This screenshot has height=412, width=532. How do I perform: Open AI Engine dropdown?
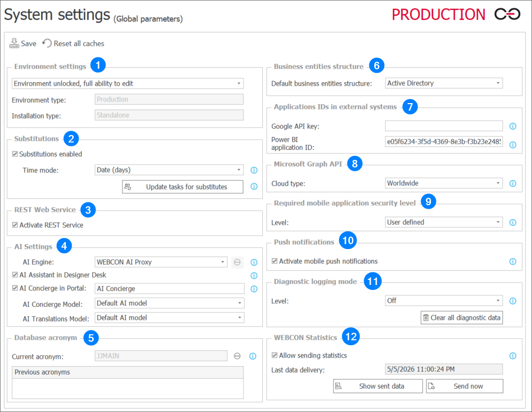coord(161,262)
